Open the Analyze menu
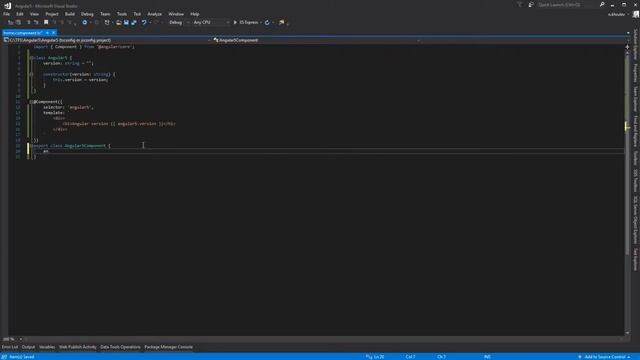640x360 pixels. pyautogui.click(x=154, y=14)
